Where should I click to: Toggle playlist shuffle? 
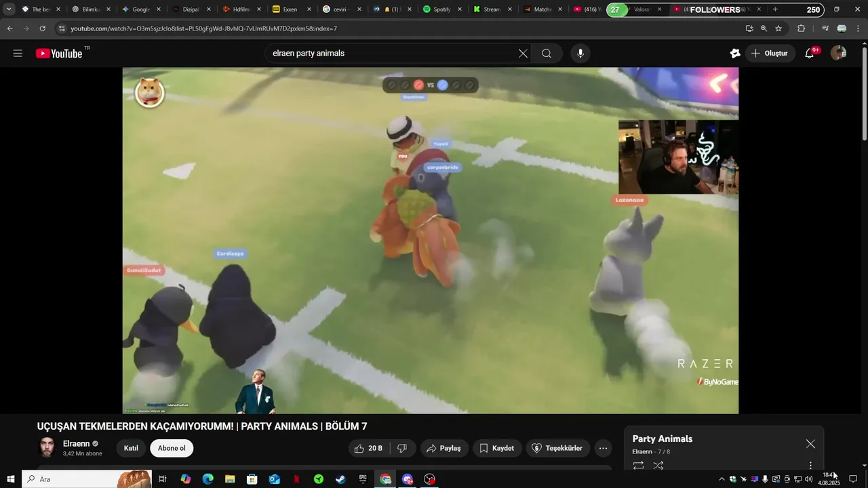pyautogui.click(x=658, y=466)
